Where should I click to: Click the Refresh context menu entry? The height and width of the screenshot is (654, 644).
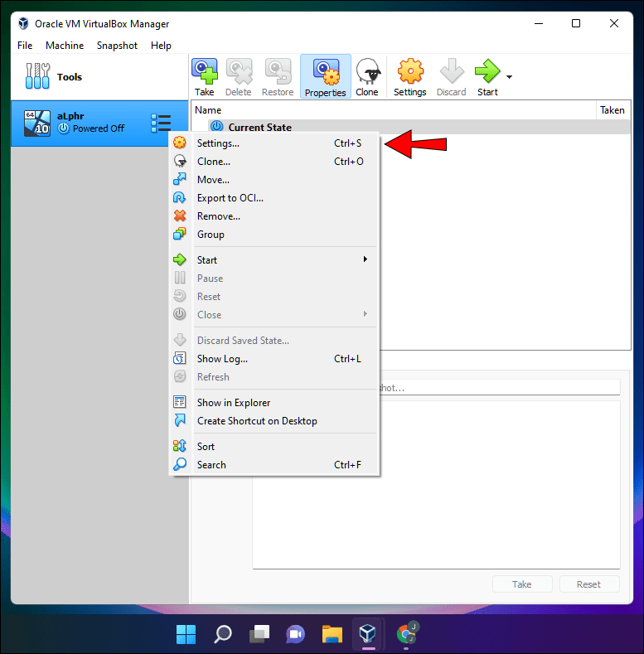274,377
